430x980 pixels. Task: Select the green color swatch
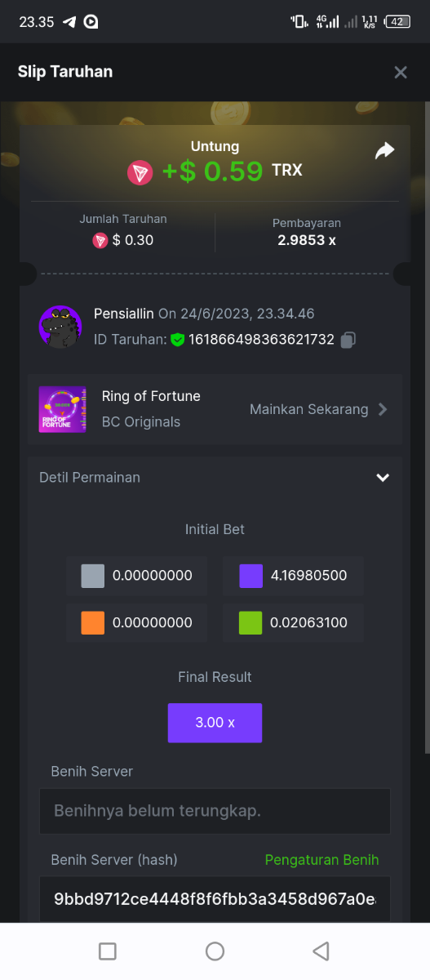pos(250,622)
